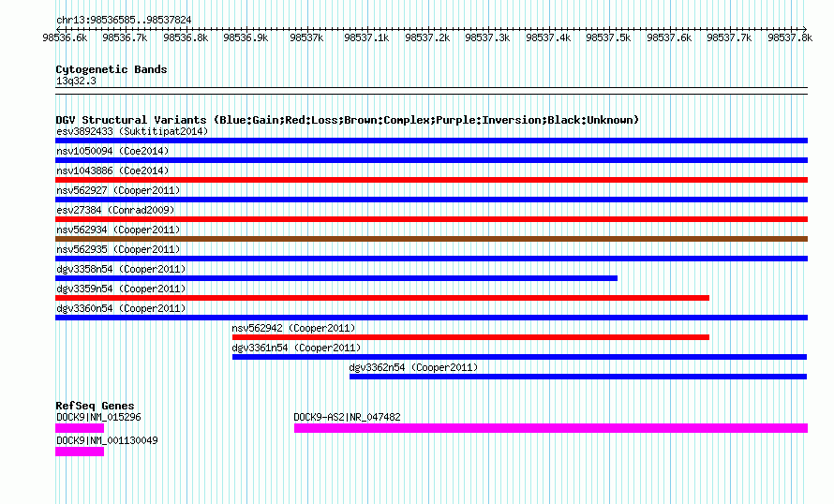Open nsv562935 (Cooper2011) label

118,249
